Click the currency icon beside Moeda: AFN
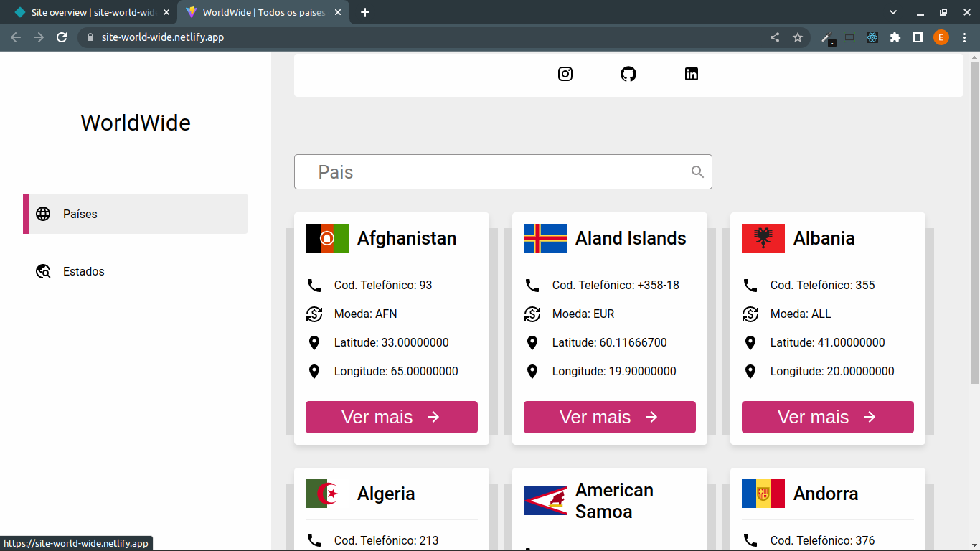980x551 pixels. 314,314
